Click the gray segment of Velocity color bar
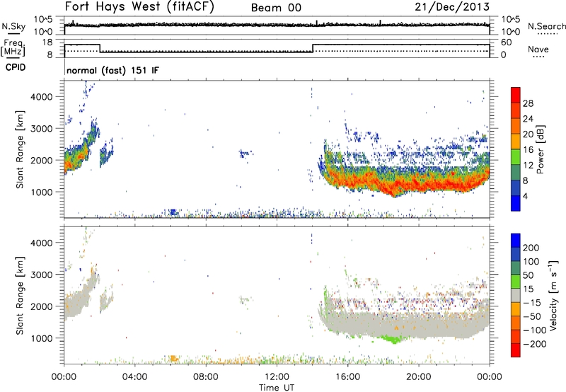This screenshot has height=392, width=566. (x=516, y=295)
